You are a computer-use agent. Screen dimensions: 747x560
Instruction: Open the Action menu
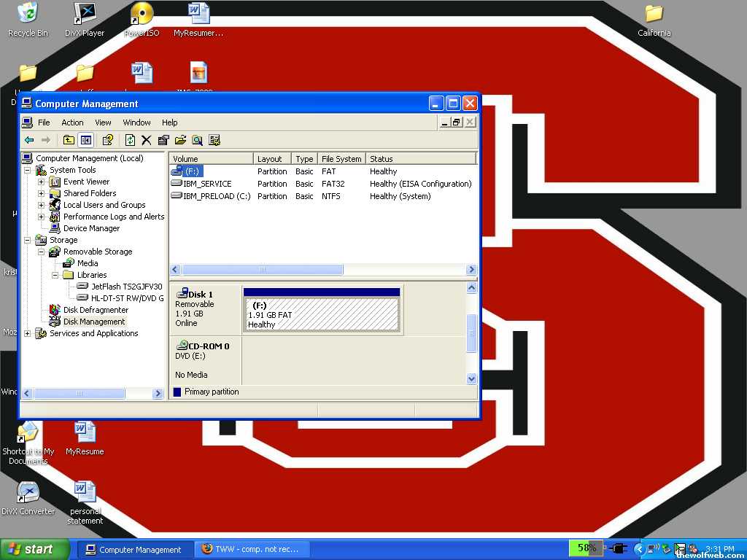coord(72,122)
